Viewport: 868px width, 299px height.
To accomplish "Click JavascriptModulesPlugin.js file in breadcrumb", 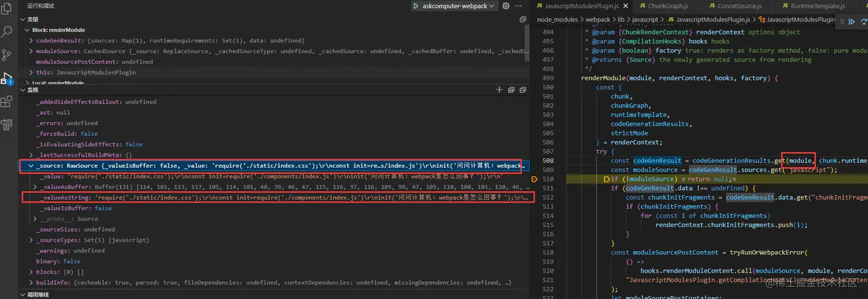I will (x=708, y=20).
